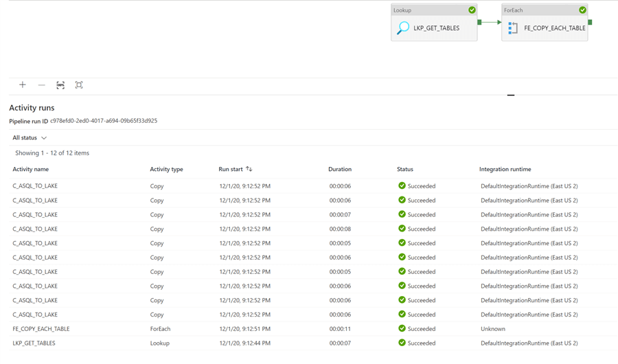Click the ForEach loop icon in FE_COPY_EACH_TABLE

click(x=513, y=28)
